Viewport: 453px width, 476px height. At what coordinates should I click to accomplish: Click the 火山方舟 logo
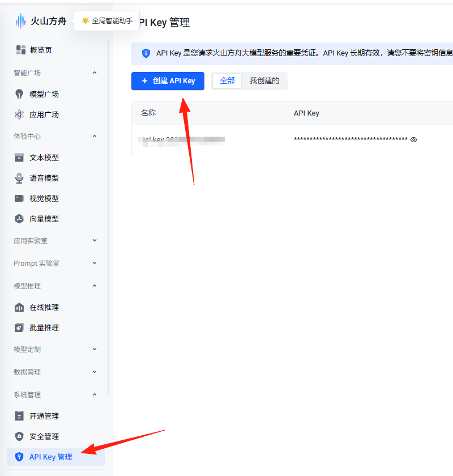(41, 21)
